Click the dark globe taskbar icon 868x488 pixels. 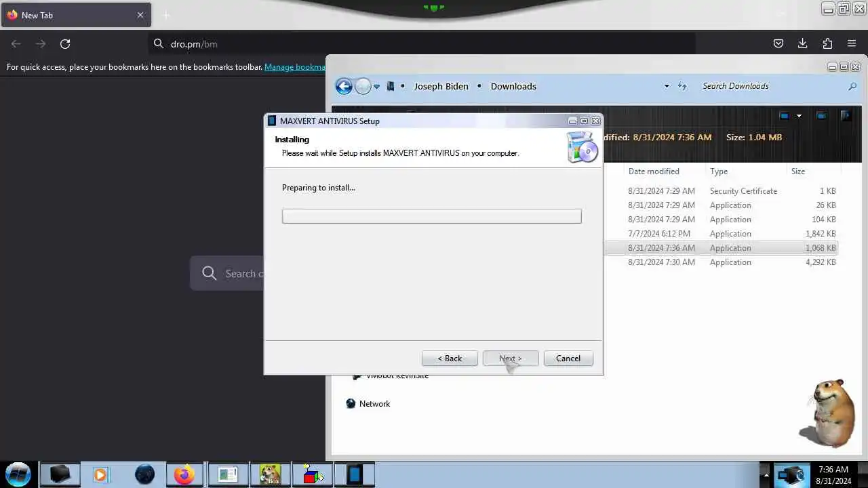144,474
